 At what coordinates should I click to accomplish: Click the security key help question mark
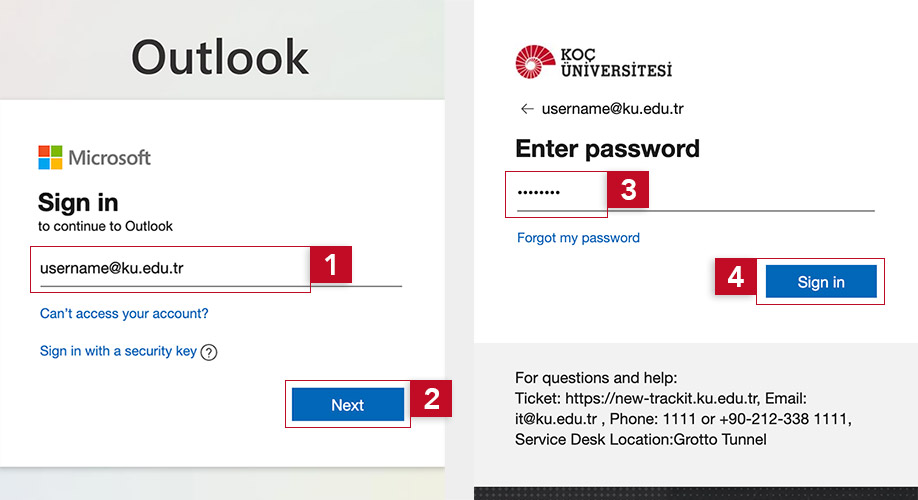[209, 352]
